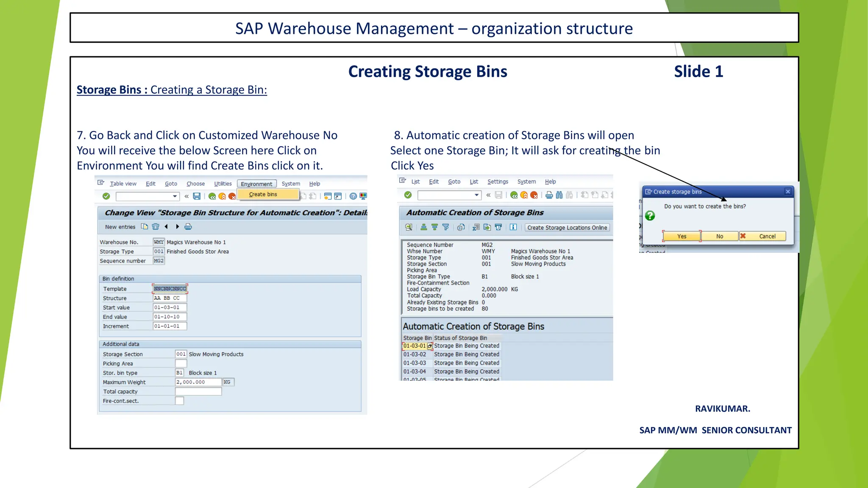Screen dimensions: 868x488
Task: Click green Back icon in Automatic Creation window
Action: tap(514, 195)
